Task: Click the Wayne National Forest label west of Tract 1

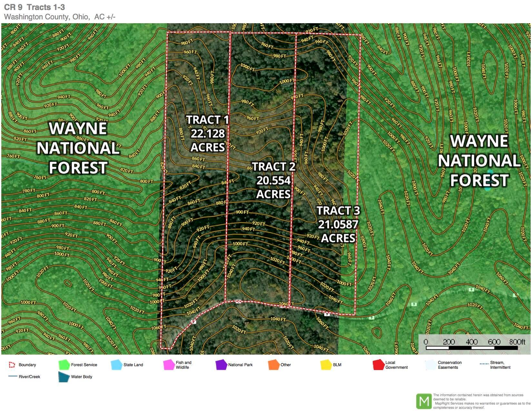Action: (78, 148)
